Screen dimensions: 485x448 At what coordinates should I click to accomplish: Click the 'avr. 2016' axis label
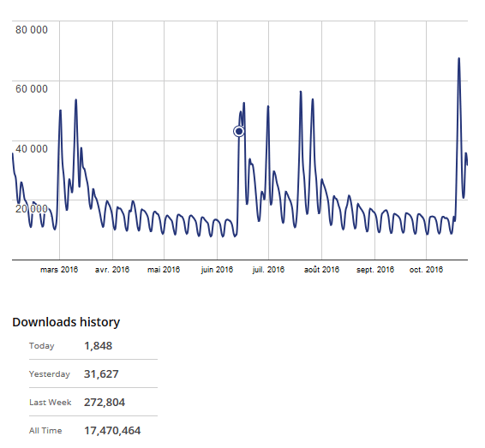pos(112,270)
